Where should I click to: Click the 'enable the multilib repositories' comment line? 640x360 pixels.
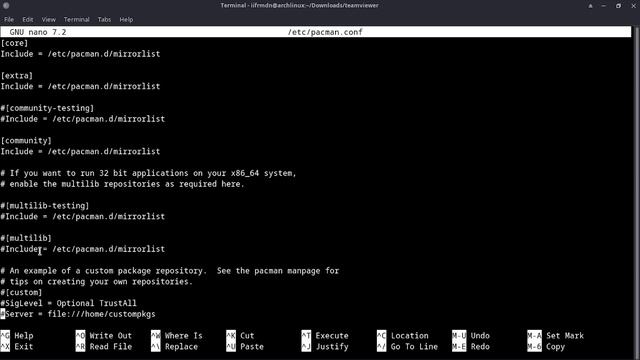(122, 184)
